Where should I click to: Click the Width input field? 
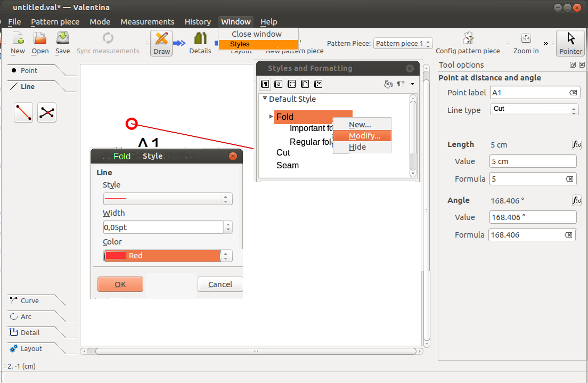click(163, 227)
